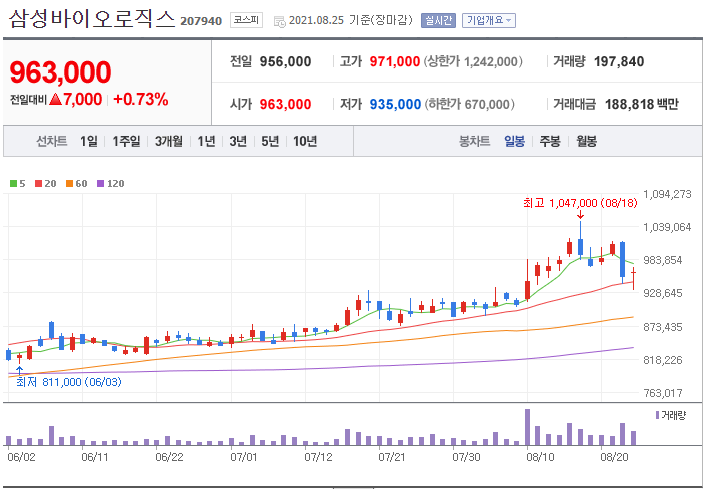Click the 저가 value 935,000
Viewport: 703px width, 489px height.
395,104
